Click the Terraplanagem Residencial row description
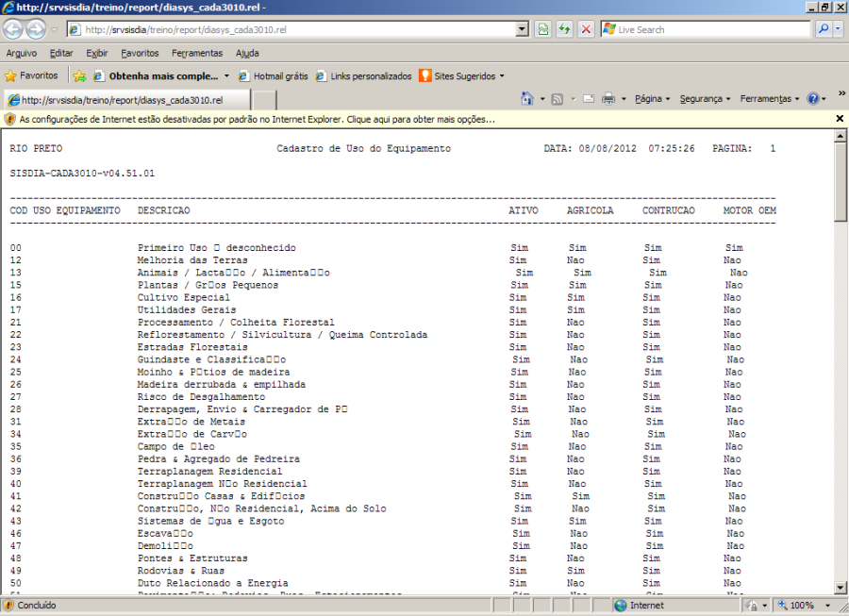This screenshot has height=616, width=849. 209,472
